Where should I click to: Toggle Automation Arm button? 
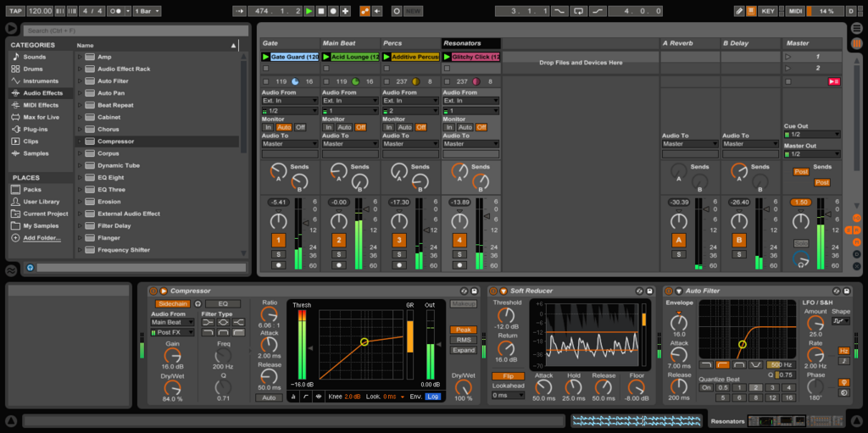pyautogui.click(x=364, y=11)
